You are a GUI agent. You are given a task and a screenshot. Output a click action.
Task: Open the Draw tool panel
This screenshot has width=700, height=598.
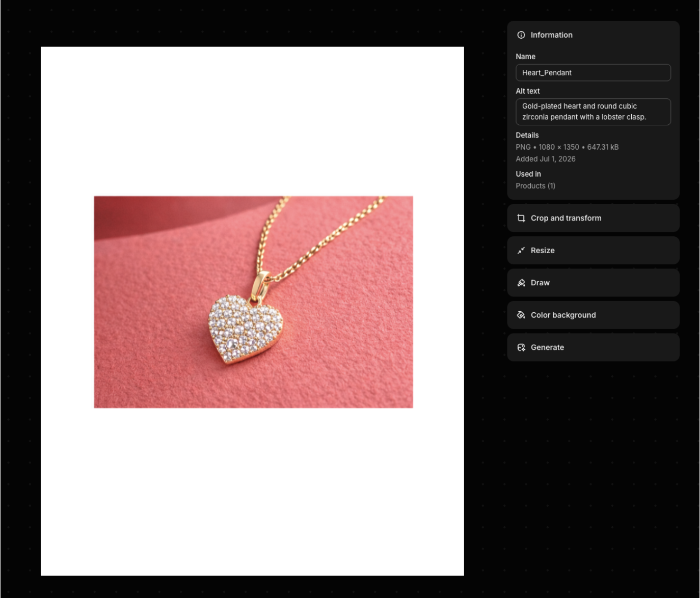pos(593,283)
